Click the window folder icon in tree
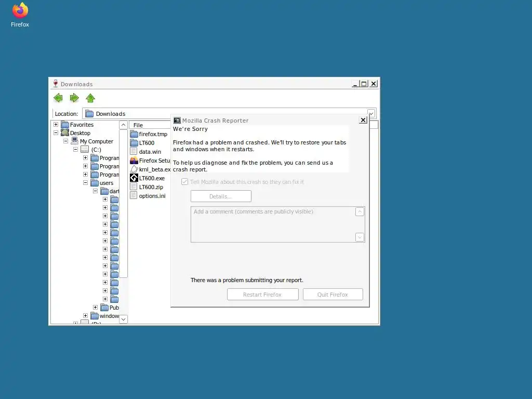This screenshot has height=399, width=532. (95, 316)
